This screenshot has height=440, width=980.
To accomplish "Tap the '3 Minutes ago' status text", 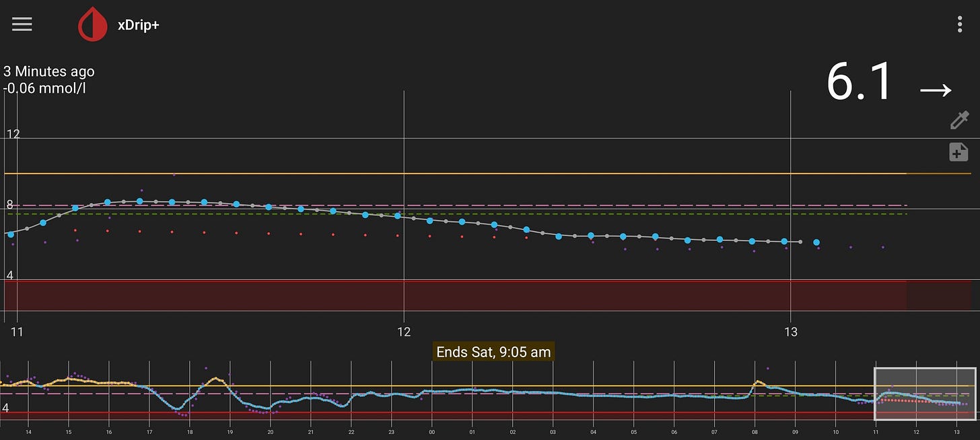I will (x=48, y=71).
